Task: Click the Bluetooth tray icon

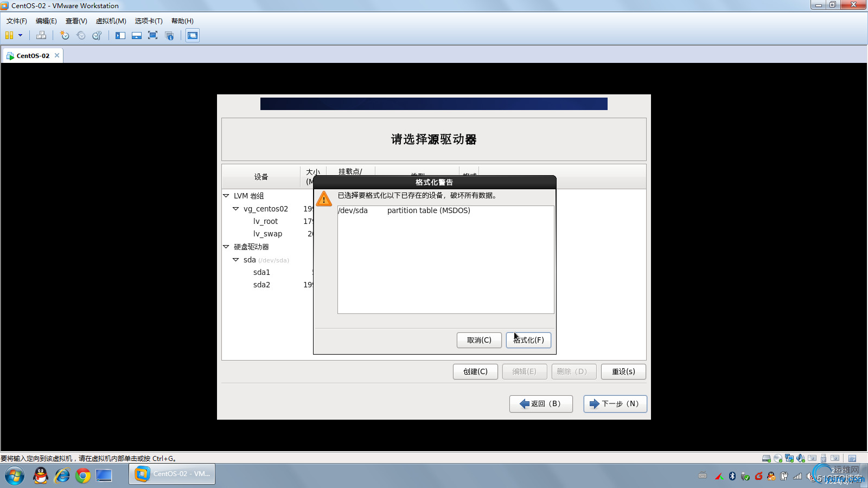Action: coord(732,476)
